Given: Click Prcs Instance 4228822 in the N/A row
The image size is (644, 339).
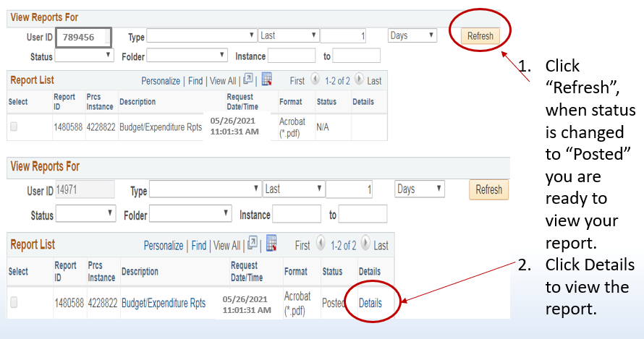Looking at the screenshot, I should (x=101, y=127).
